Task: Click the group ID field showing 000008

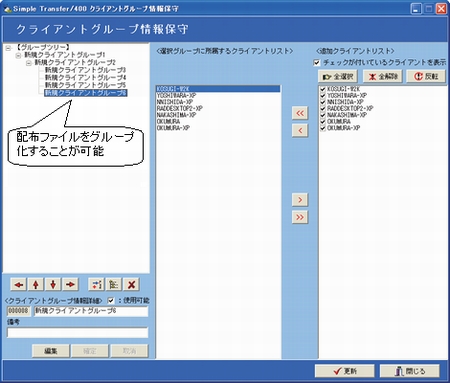Action: (18, 311)
